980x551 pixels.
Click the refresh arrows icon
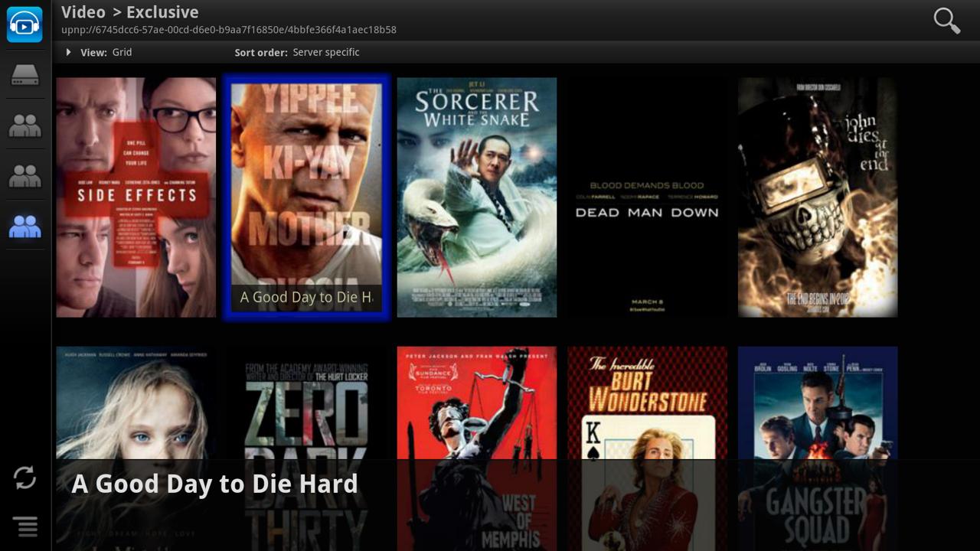[24, 478]
